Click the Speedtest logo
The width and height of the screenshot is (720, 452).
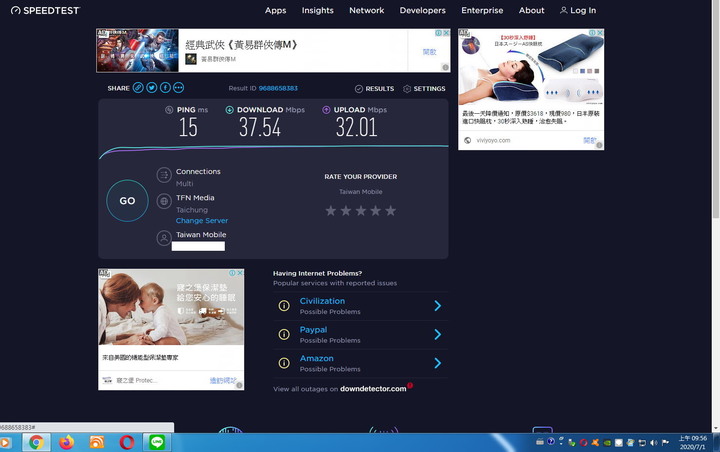[x=45, y=10]
